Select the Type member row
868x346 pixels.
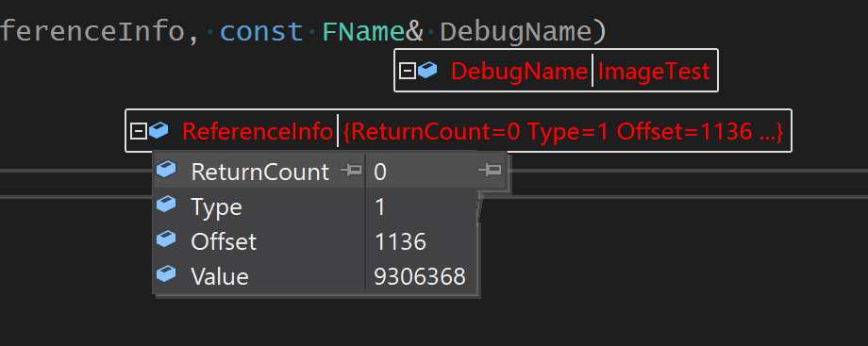click(314, 207)
